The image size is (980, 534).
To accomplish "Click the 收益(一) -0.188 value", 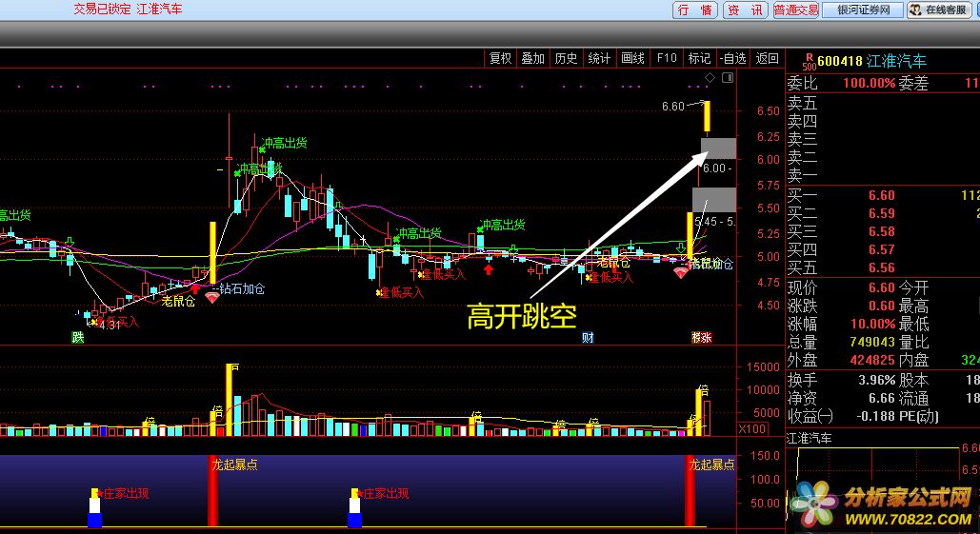I will 875,416.
